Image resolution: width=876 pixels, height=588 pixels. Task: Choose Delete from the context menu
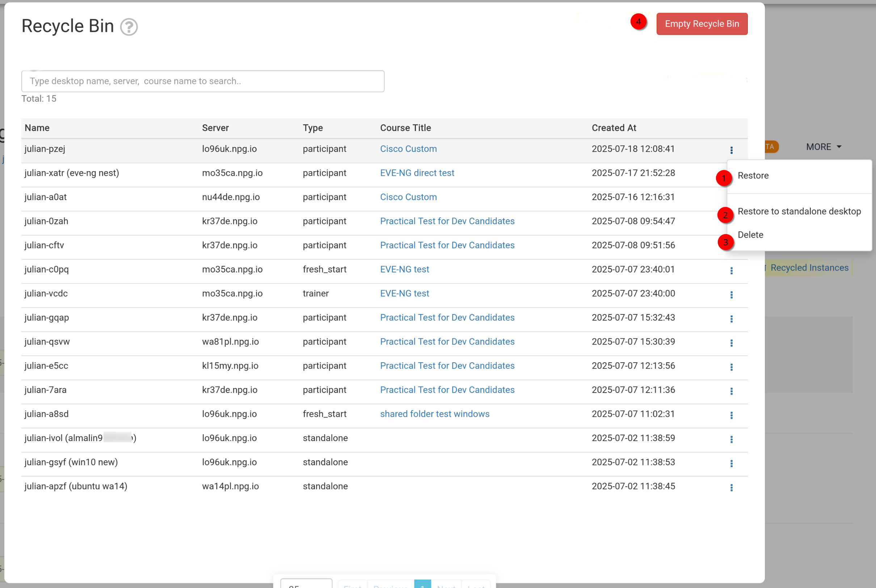[x=750, y=235]
